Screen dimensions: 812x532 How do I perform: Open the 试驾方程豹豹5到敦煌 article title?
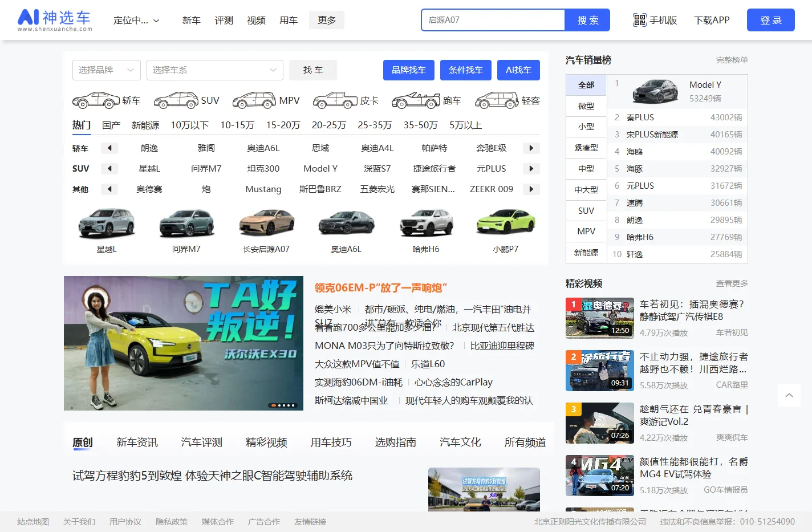coord(212,476)
